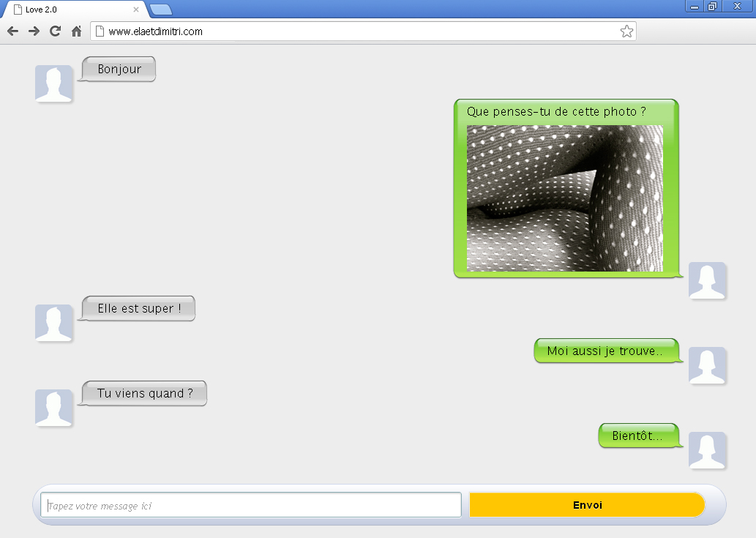Restore down the browser window

click(x=712, y=7)
